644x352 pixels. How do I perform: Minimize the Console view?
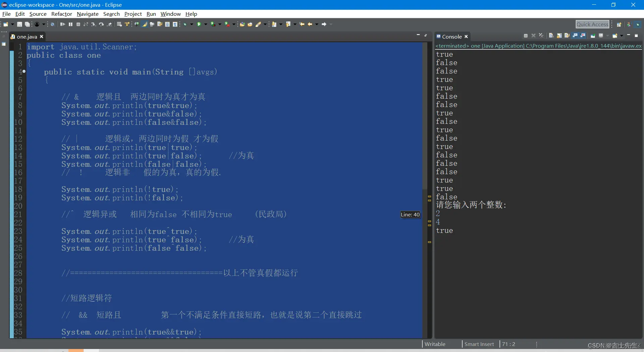click(x=629, y=35)
